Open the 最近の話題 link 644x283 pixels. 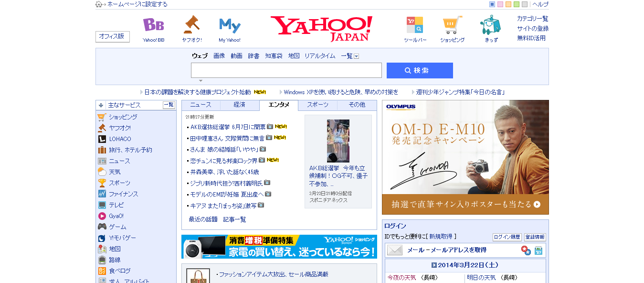(204, 219)
